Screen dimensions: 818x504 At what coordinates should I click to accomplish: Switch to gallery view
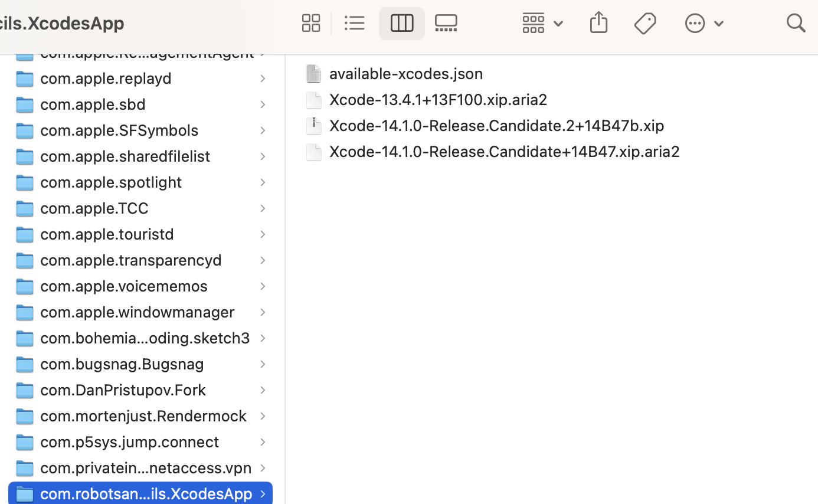pos(446,23)
